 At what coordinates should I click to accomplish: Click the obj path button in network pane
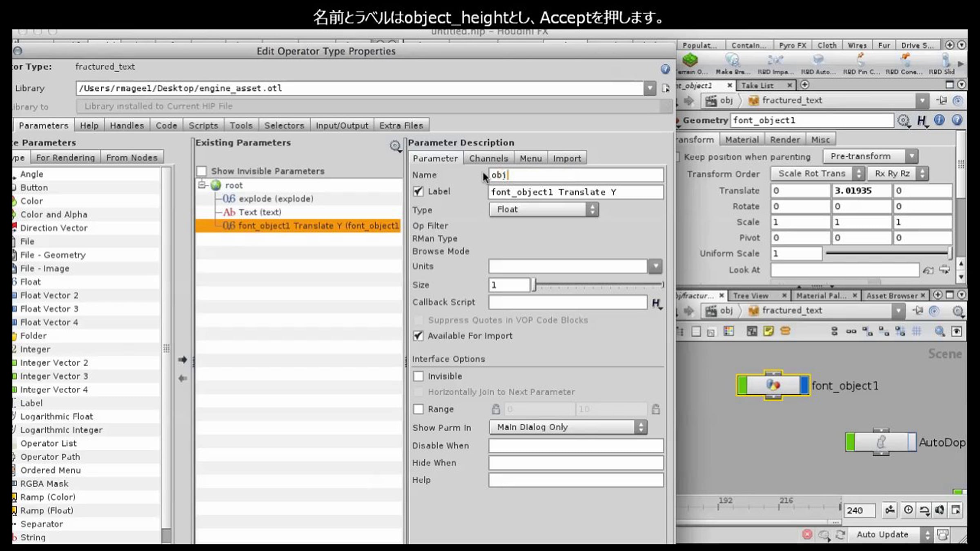[719, 311]
